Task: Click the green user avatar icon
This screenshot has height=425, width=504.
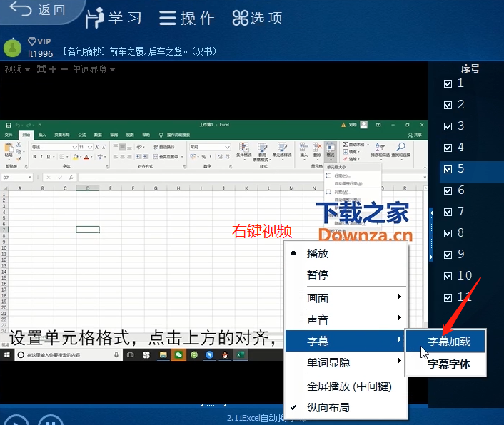Action: [x=12, y=48]
